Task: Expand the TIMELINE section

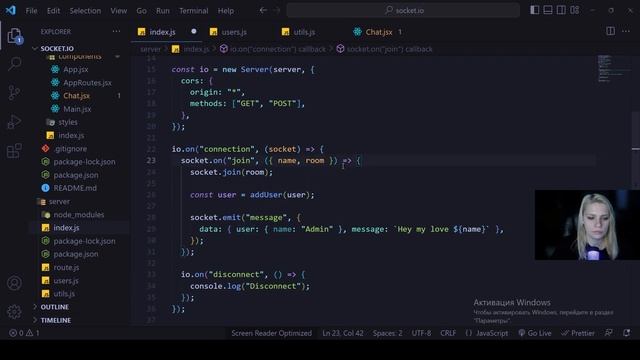Action: coord(56,320)
